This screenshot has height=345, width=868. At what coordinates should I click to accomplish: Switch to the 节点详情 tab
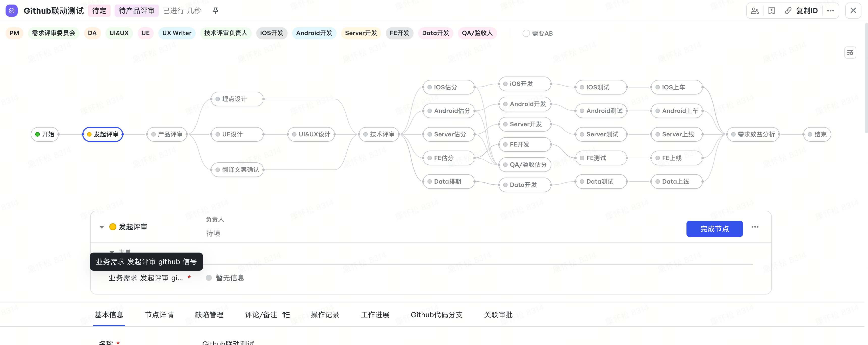coord(159,315)
